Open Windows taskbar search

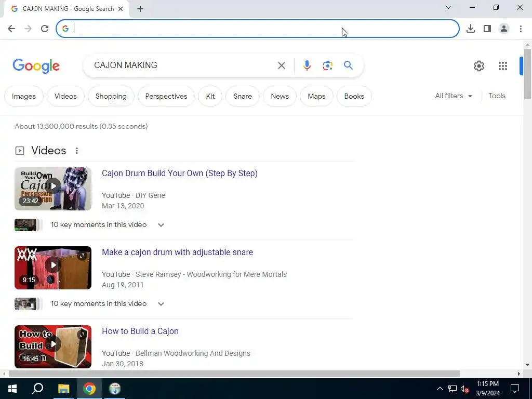click(x=37, y=389)
